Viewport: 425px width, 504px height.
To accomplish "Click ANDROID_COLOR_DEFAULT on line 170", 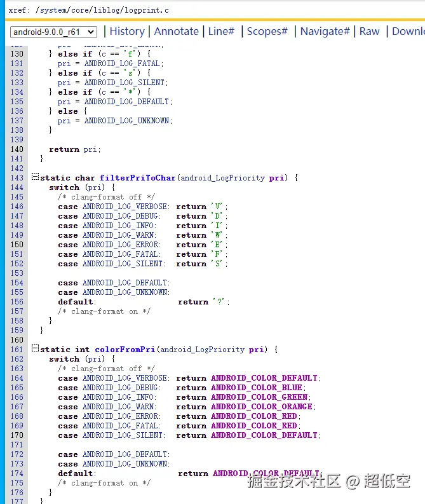I will pos(264,435).
